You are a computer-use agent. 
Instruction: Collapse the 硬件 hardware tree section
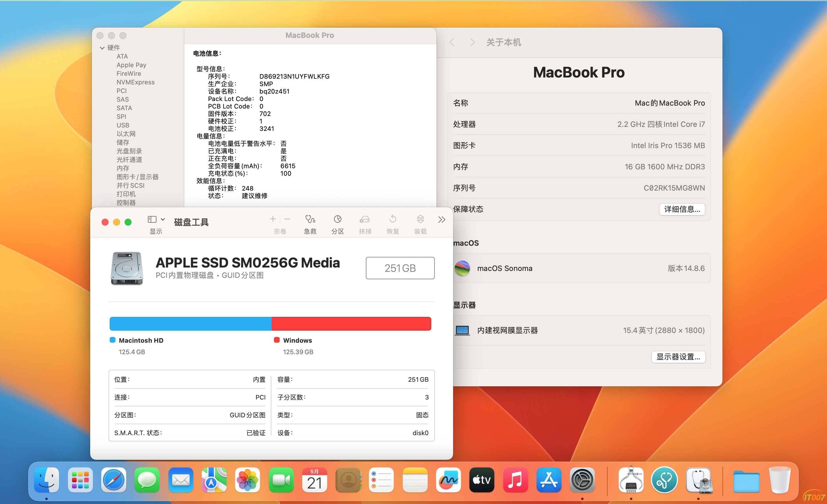(x=102, y=48)
